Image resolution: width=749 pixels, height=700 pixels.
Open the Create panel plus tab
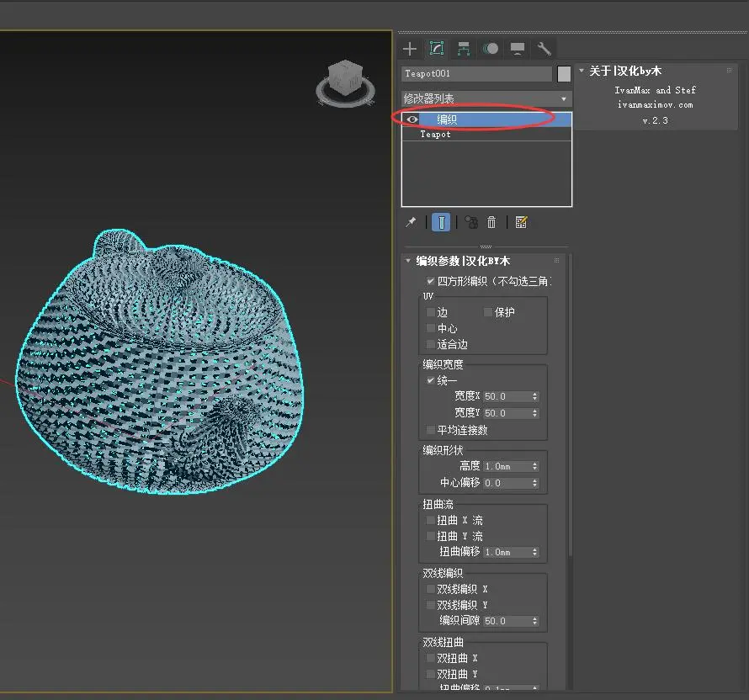coord(410,49)
